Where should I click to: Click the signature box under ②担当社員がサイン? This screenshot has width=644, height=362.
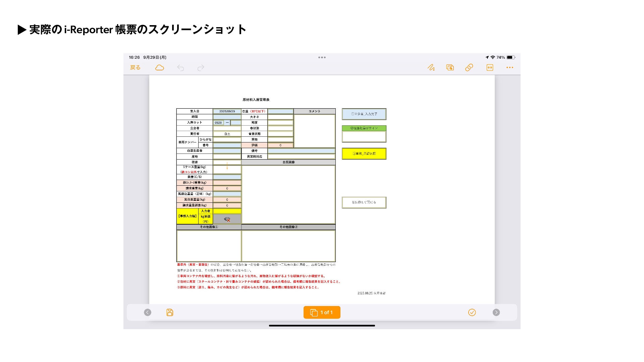click(x=364, y=137)
